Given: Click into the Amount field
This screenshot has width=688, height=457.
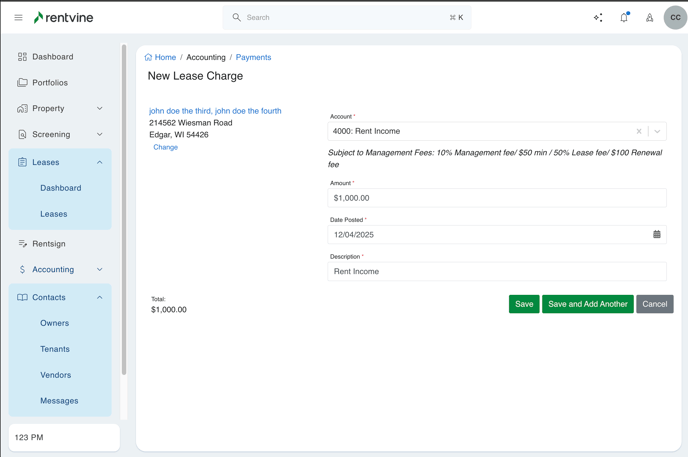Looking at the screenshot, I should 496,198.
